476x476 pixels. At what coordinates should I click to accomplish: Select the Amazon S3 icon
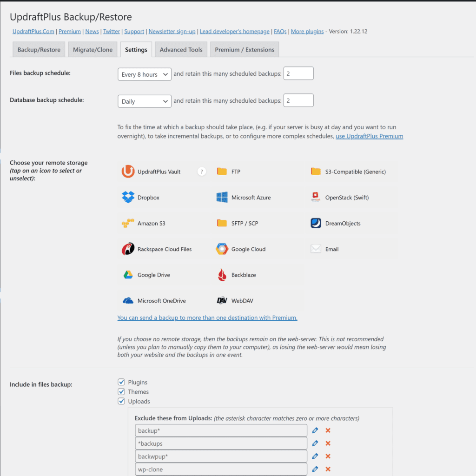[128, 223]
